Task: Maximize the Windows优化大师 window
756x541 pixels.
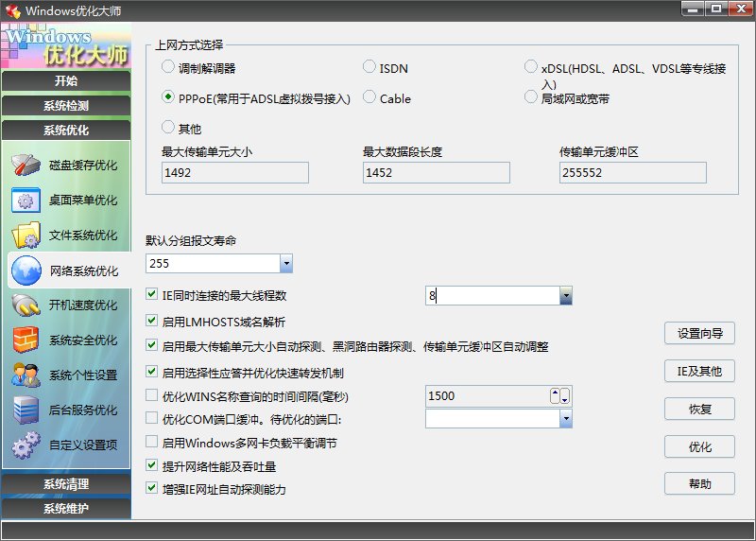Action: pyautogui.click(x=716, y=9)
